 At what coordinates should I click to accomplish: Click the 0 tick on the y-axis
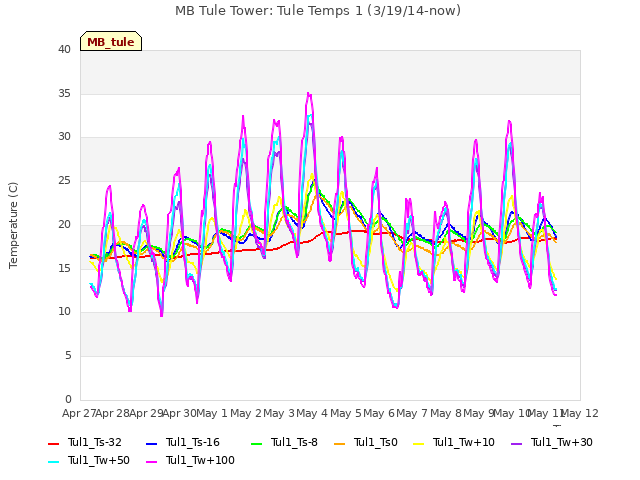[x=68, y=399]
